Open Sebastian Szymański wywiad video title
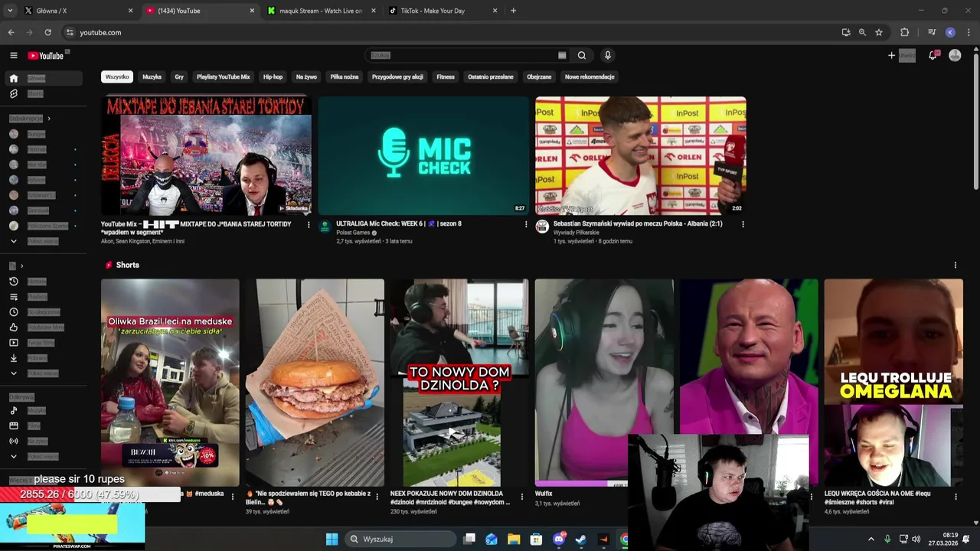The width and height of the screenshot is (980, 551). click(638, 223)
